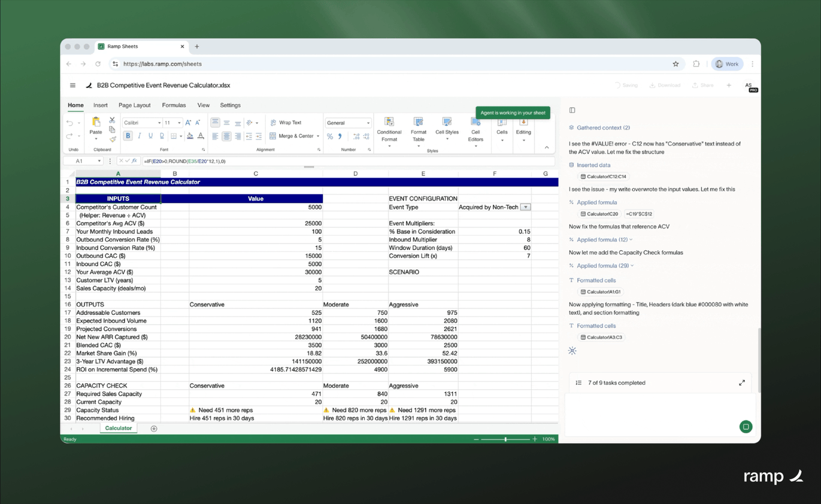Toggle Underline formatting button
This screenshot has width=821, height=504.
[150, 136]
